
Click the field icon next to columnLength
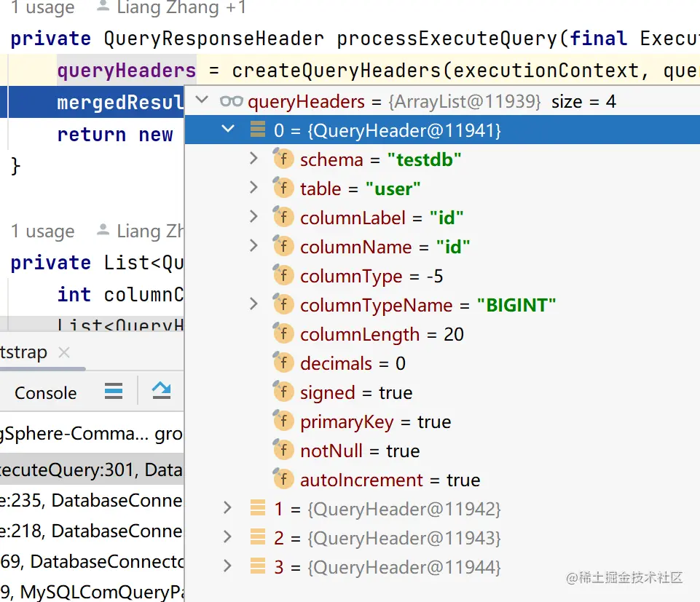[283, 334]
